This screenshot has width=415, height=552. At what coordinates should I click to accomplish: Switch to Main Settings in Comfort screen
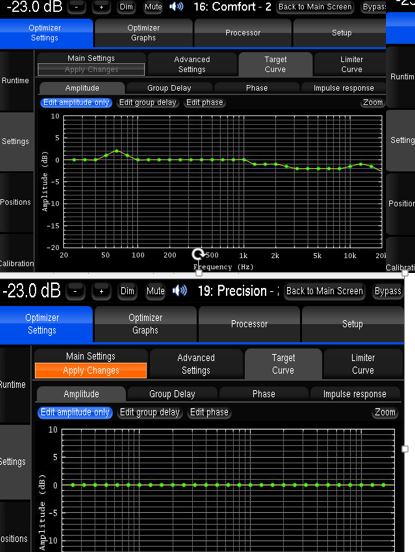(x=91, y=58)
